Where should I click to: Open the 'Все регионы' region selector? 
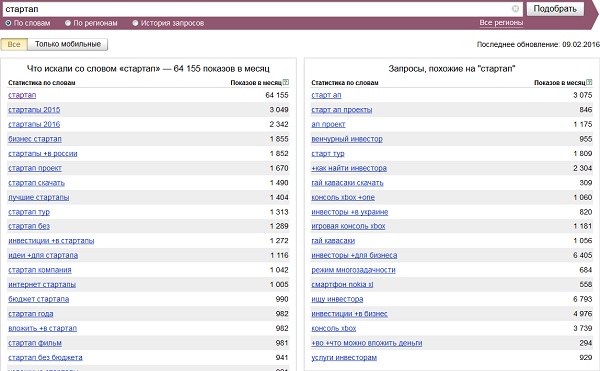(501, 23)
